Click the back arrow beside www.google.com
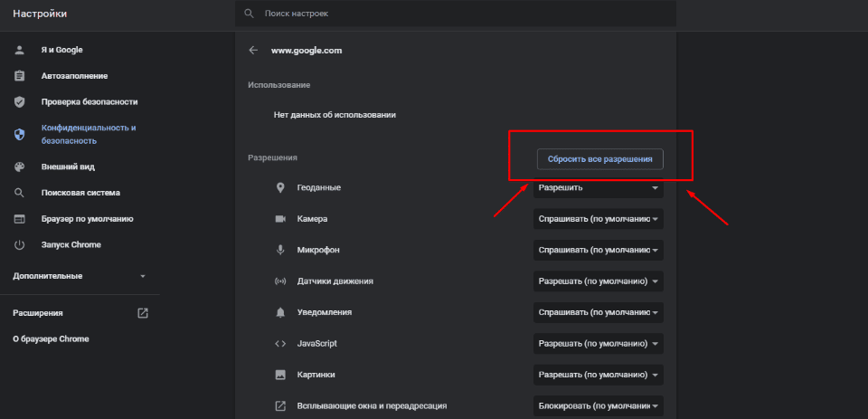The width and height of the screenshot is (868, 419). tap(253, 51)
